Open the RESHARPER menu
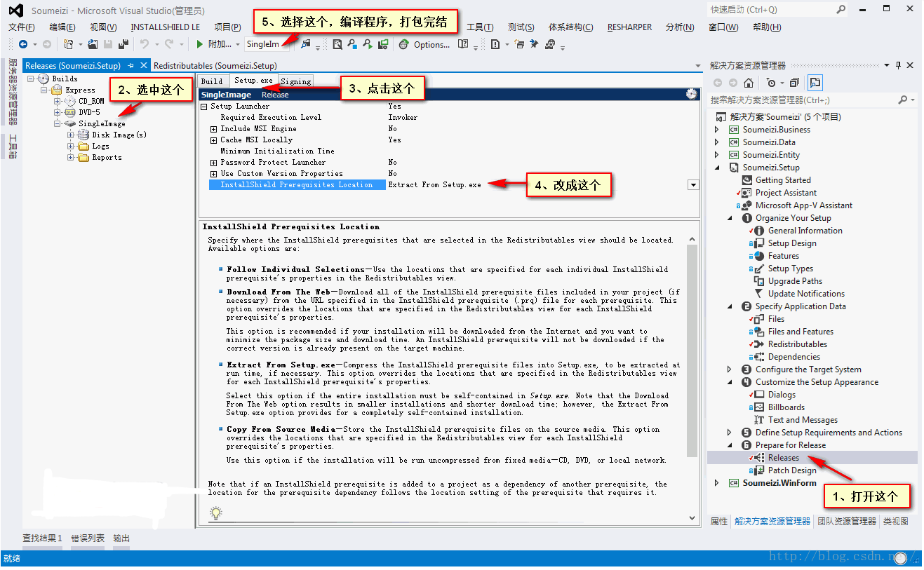The width and height of the screenshot is (924, 570). [x=629, y=27]
